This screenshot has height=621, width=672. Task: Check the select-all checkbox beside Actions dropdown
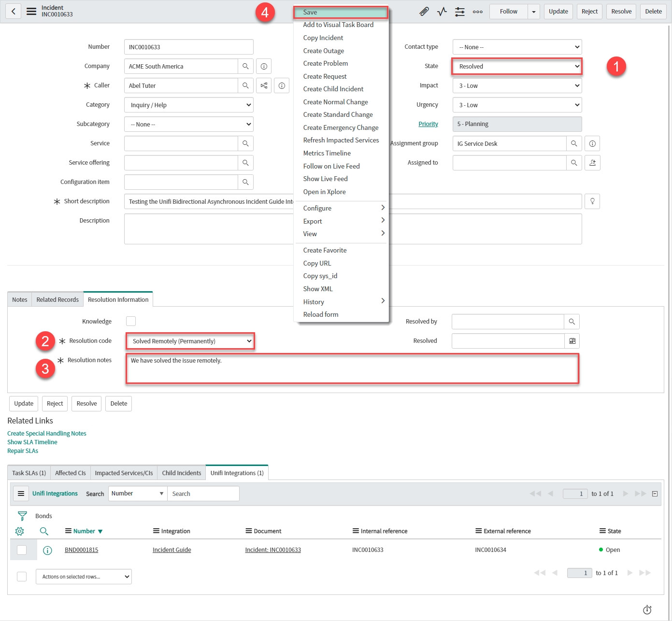[x=22, y=577]
